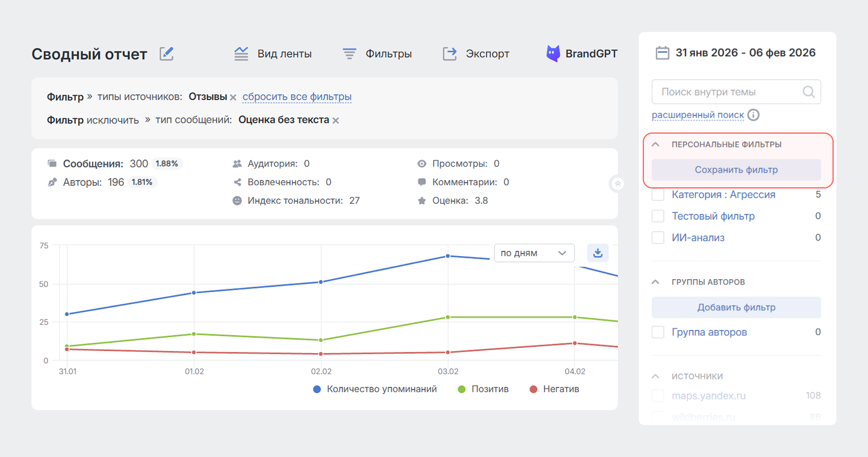Click the сбросить все фильтры link
The height and width of the screenshot is (457, 868).
click(x=297, y=97)
